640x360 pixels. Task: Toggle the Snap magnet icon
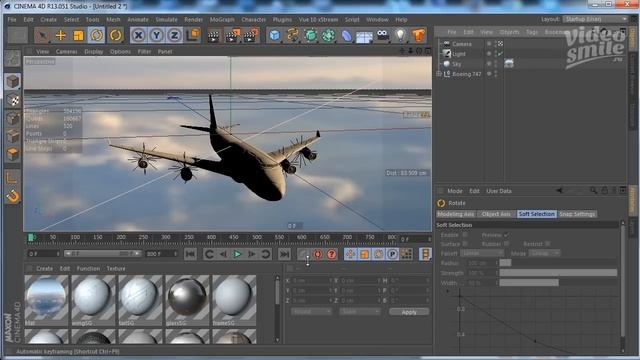tap(13, 196)
